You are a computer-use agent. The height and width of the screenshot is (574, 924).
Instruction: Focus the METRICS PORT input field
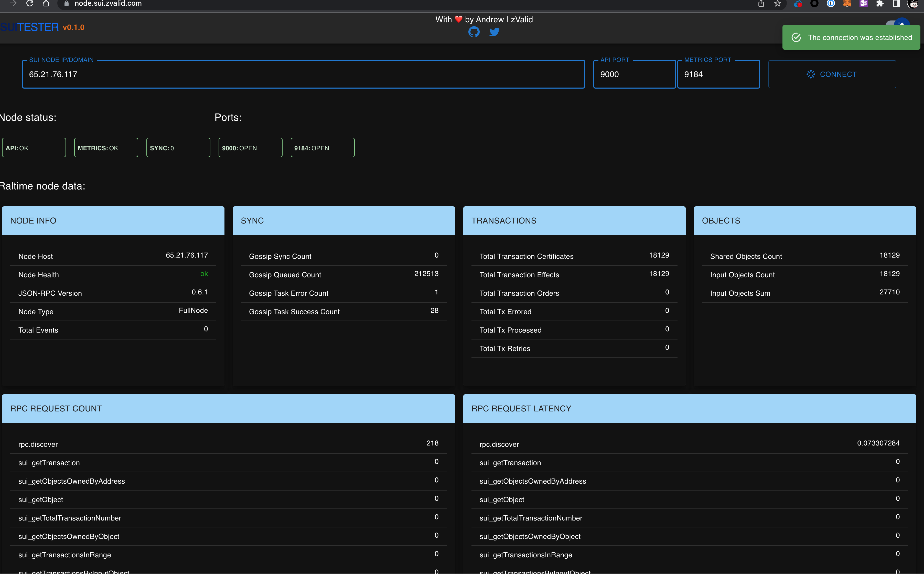pos(718,75)
